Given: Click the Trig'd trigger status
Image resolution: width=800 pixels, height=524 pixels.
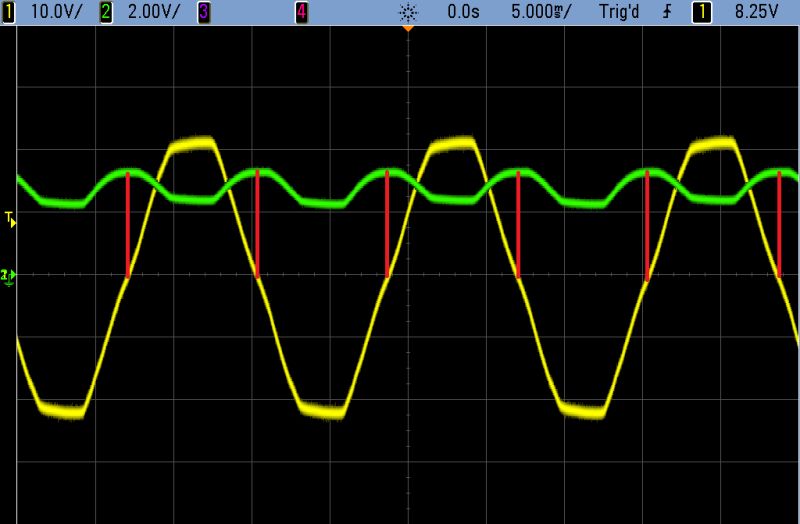Looking at the screenshot, I should click(619, 12).
